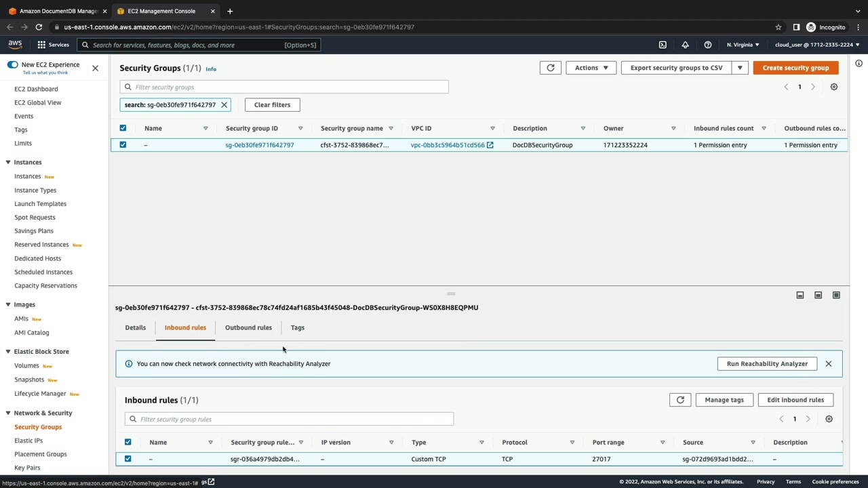
Task: Open EC2 Dashboard in the sidebar
Action: pyautogui.click(x=36, y=89)
